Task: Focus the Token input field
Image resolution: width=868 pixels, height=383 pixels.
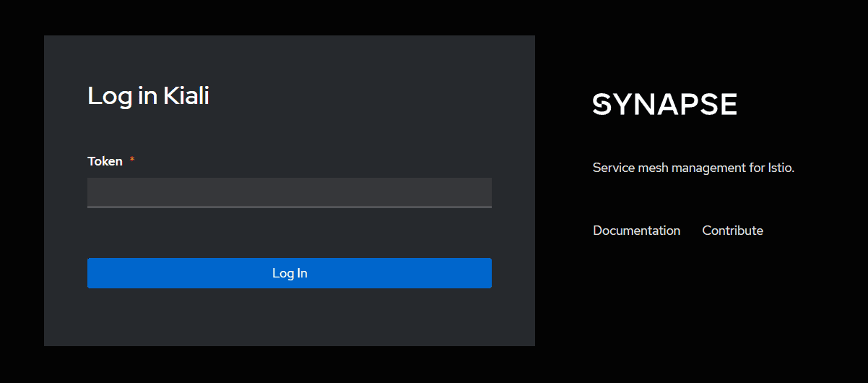Action: 289,192
